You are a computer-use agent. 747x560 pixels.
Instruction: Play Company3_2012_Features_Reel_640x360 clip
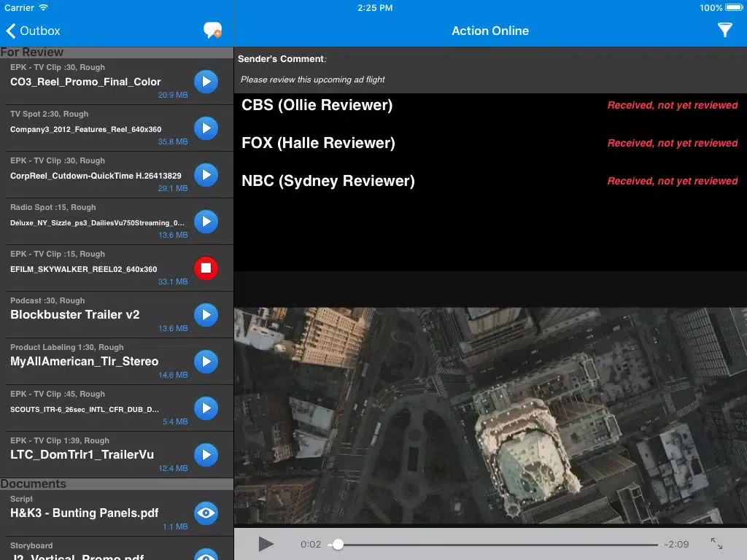(206, 128)
